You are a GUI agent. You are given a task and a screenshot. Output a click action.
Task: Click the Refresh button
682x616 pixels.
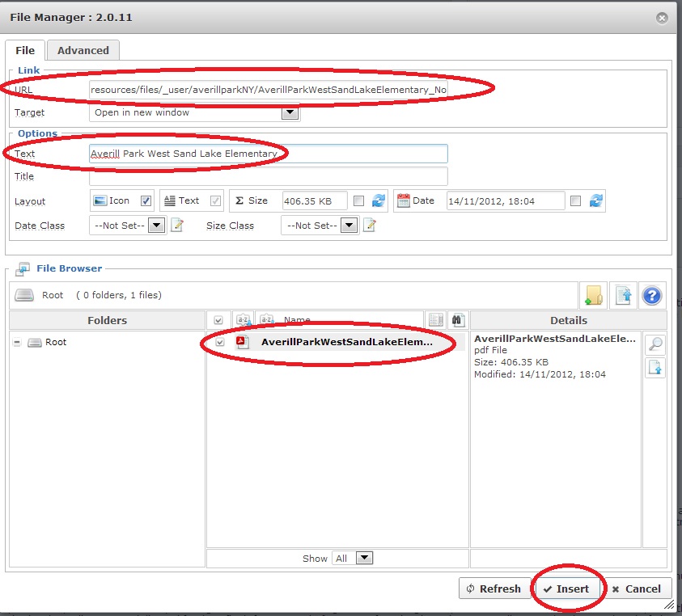tap(491, 589)
